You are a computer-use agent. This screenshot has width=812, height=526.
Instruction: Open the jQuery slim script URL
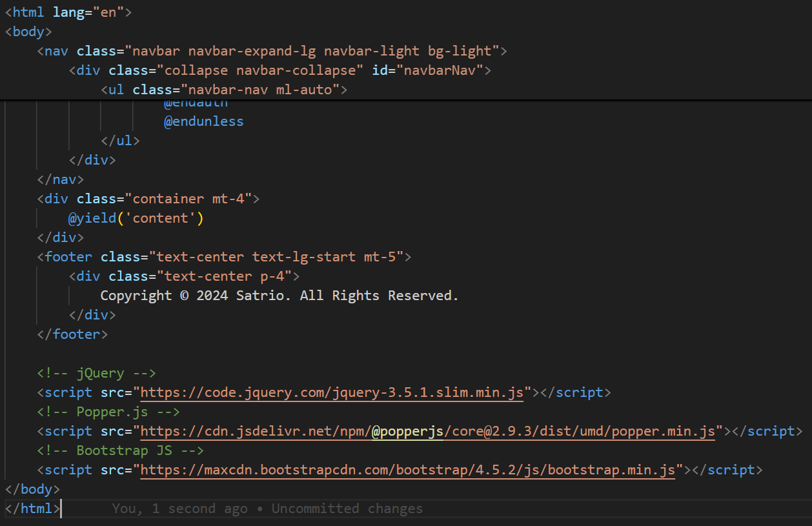click(x=332, y=392)
